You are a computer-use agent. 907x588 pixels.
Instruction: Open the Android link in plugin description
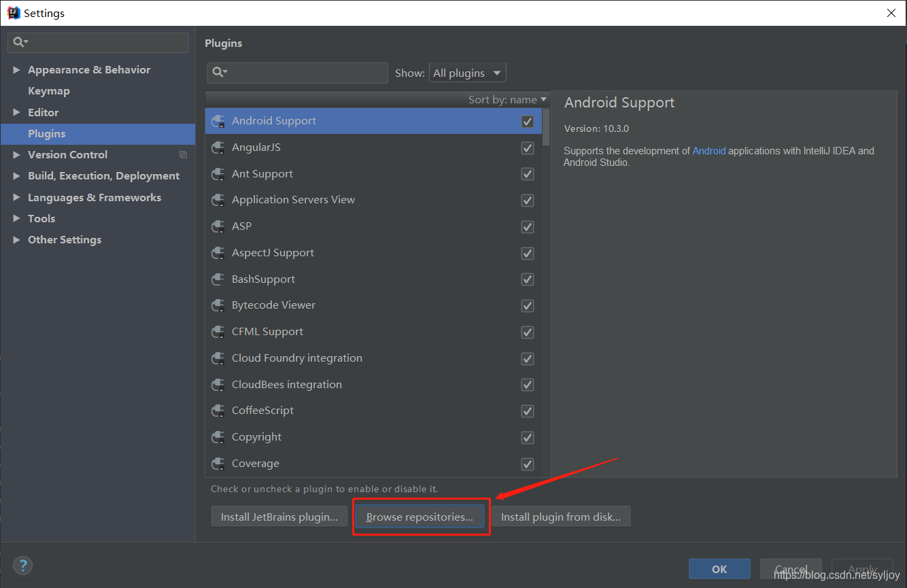(709, 151)
